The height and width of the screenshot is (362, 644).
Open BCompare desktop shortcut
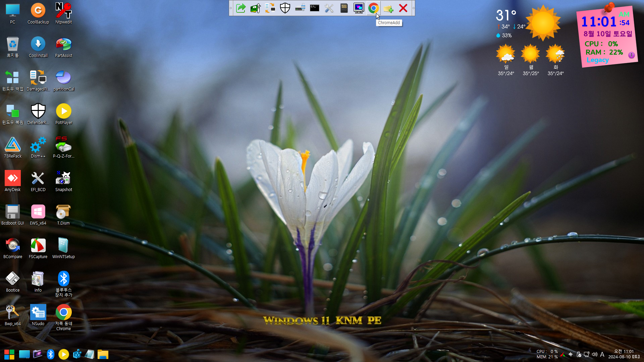click(13, 248)
